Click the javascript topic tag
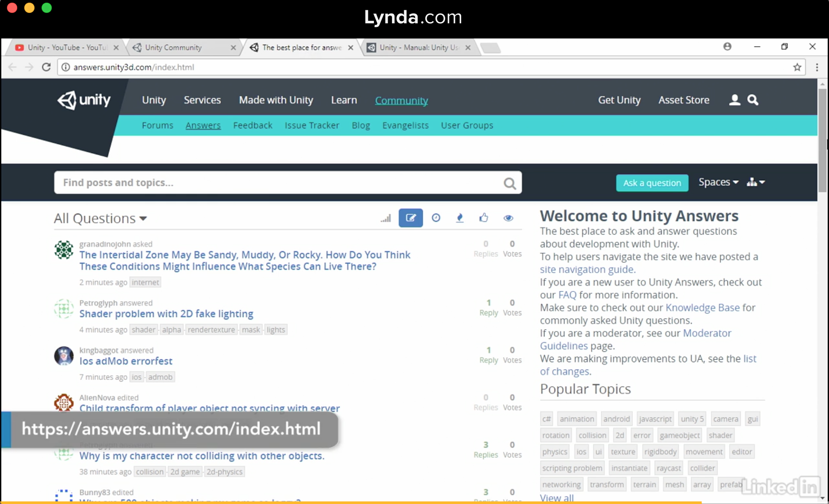The image size is (829, 504). tap(655, 419)
